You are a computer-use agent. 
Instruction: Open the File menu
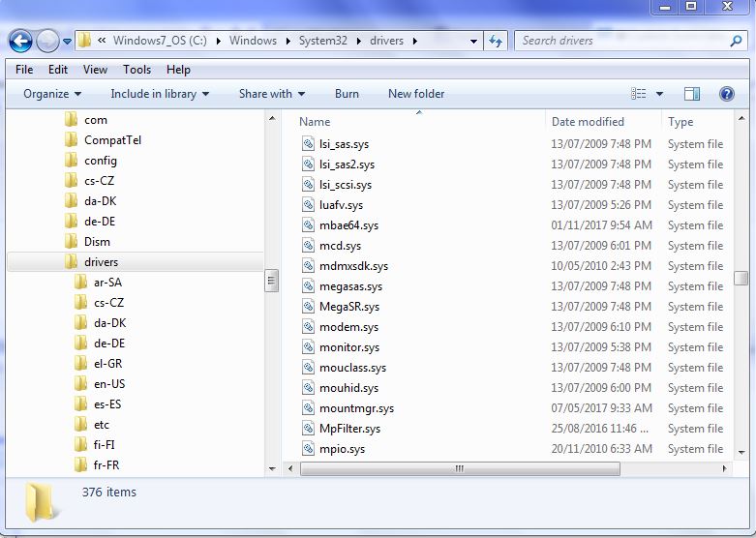(24, 70)
